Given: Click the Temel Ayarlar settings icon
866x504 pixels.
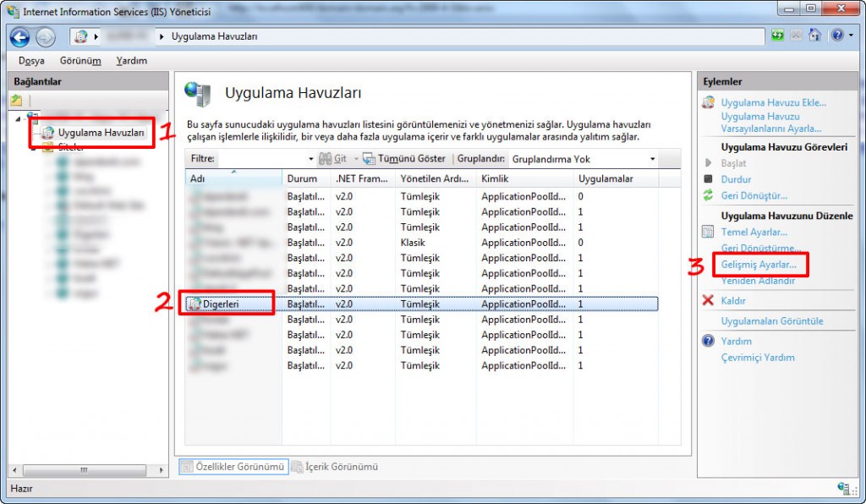Looking at the screenshot, I should tap(708, 232).
